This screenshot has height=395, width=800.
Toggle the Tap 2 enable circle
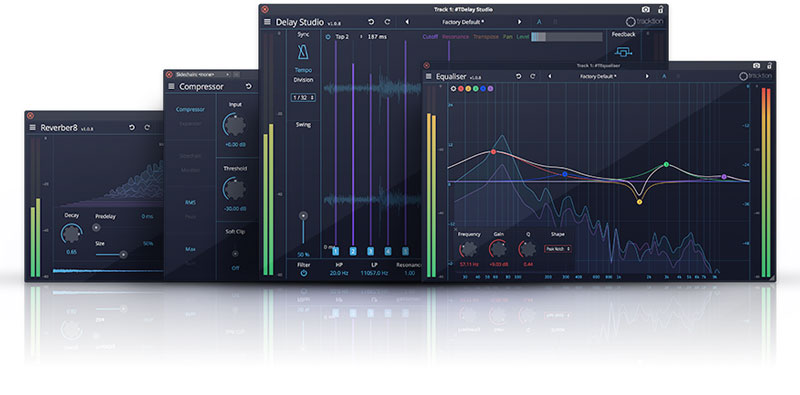(328, 37)
